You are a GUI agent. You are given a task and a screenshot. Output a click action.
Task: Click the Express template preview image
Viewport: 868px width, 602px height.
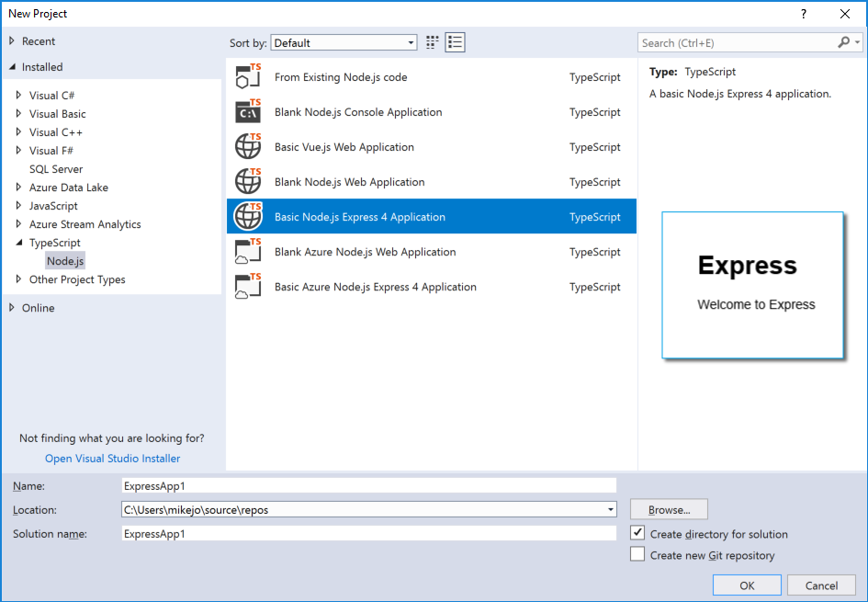point(752,285)
